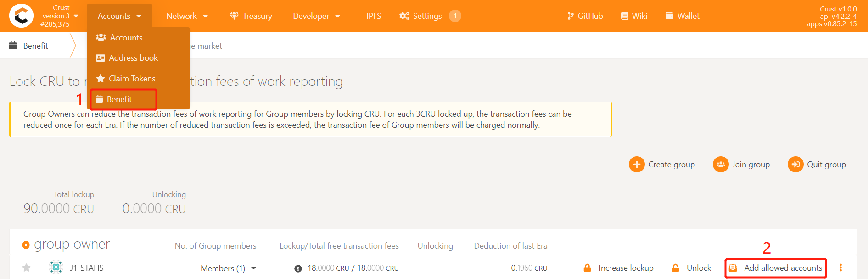
Task: Click the Deduction of last Era header
Action: [x=511, y=246]
